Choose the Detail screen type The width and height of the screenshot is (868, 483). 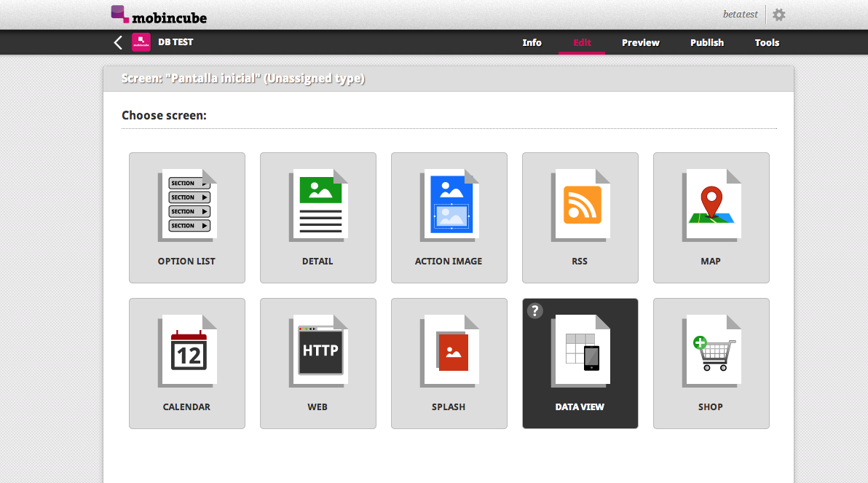coord(318,218)
